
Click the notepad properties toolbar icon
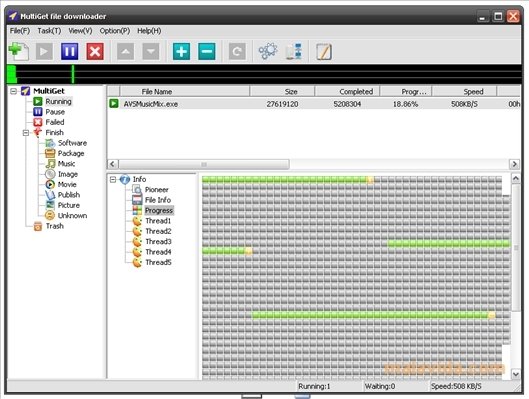pyautogui.click(x=324, y=52)
